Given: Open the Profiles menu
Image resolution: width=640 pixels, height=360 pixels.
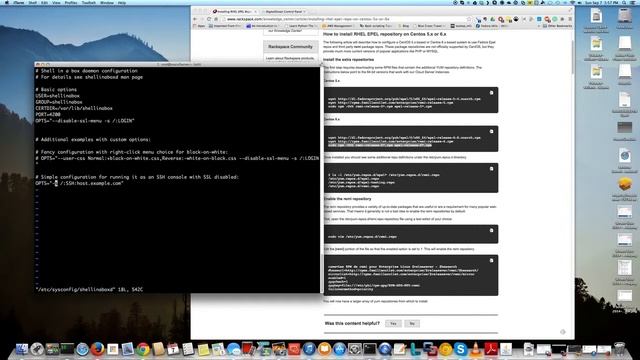Looking at the screenshot, I should (71, 2).
